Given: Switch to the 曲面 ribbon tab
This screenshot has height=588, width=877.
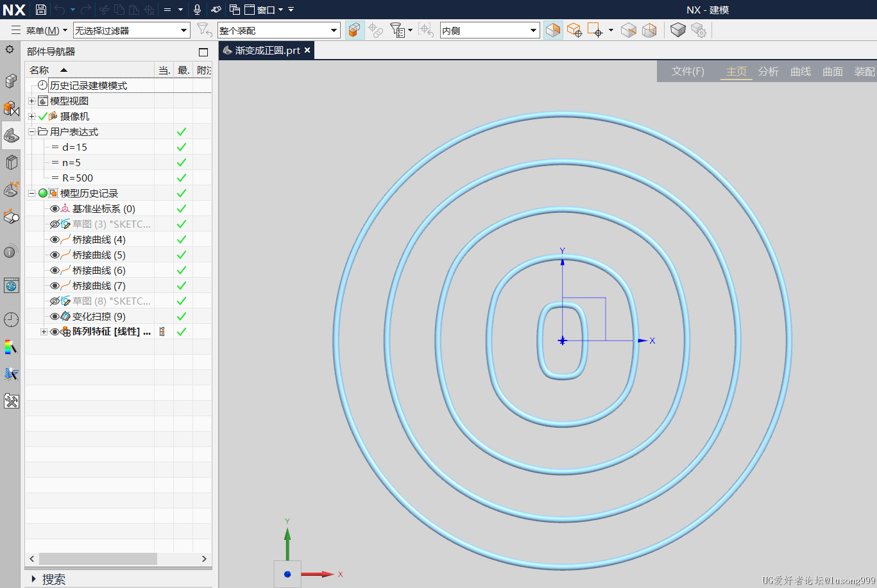Looking at the screenshot, I should pos(833,71).
